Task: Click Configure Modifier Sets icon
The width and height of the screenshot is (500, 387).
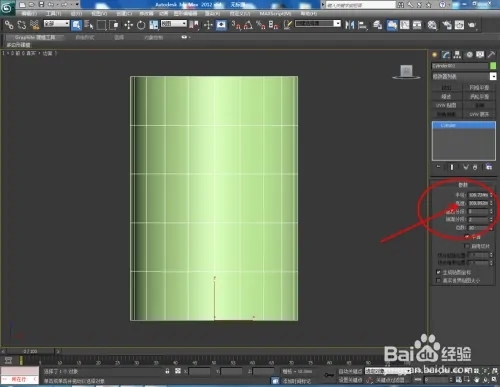Action: 489,167
